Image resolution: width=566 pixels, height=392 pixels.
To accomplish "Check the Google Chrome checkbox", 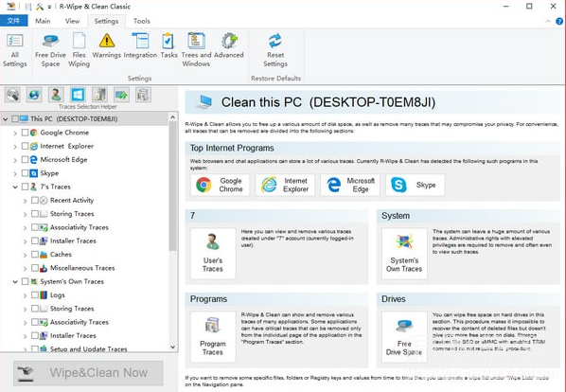I will (x=25, y=133).
